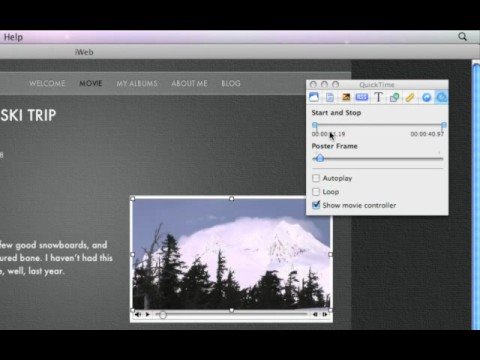Open the Site inspector tab
The image size is (480, 360).
point(314,97)
